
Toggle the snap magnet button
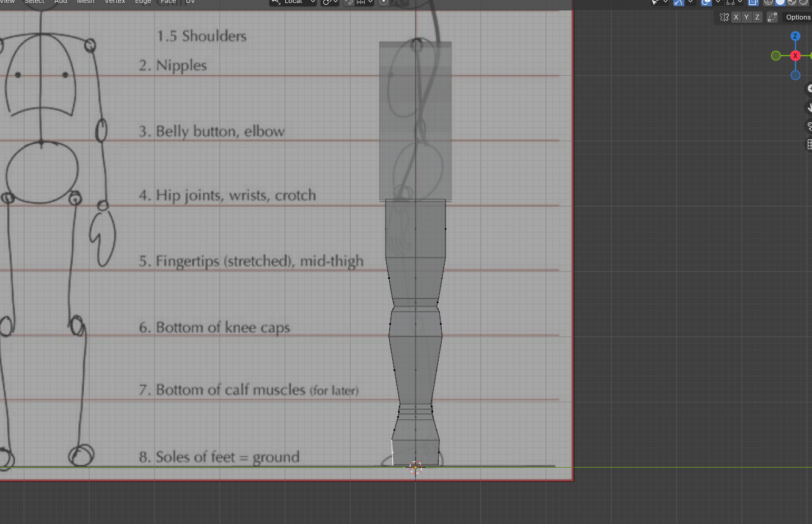(x=349, y=2)
